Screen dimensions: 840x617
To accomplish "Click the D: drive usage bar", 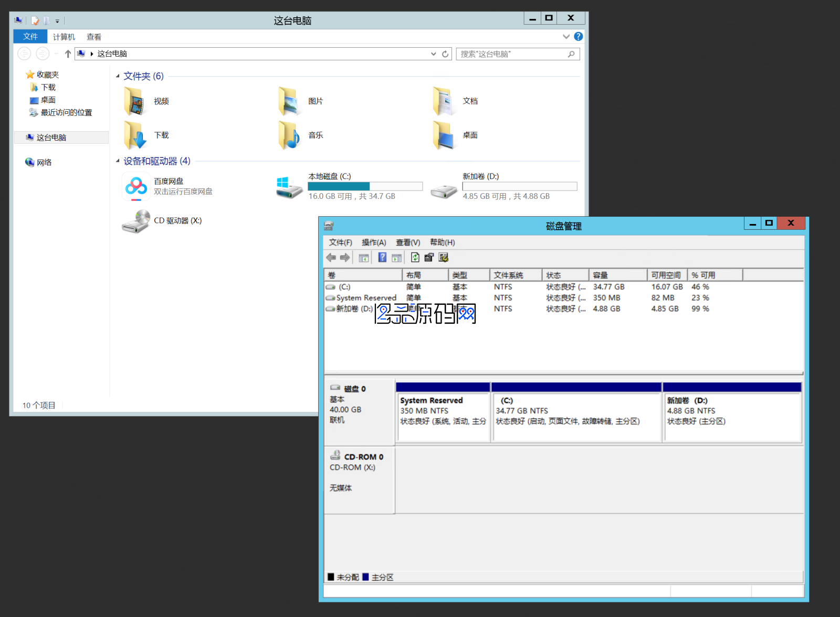I will pyautogui.click(x=520, y=186).
